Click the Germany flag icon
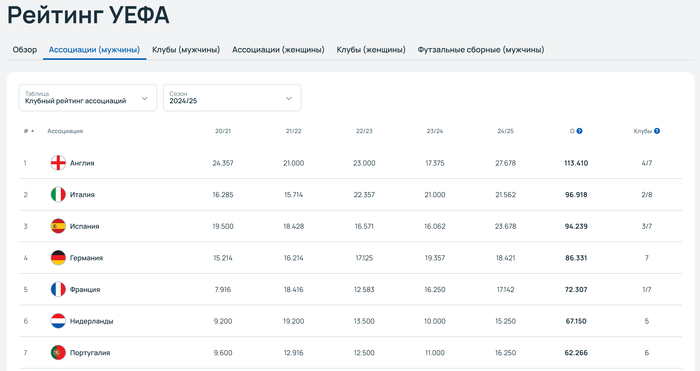Screen dimensions: 700x371 point(58,258)
